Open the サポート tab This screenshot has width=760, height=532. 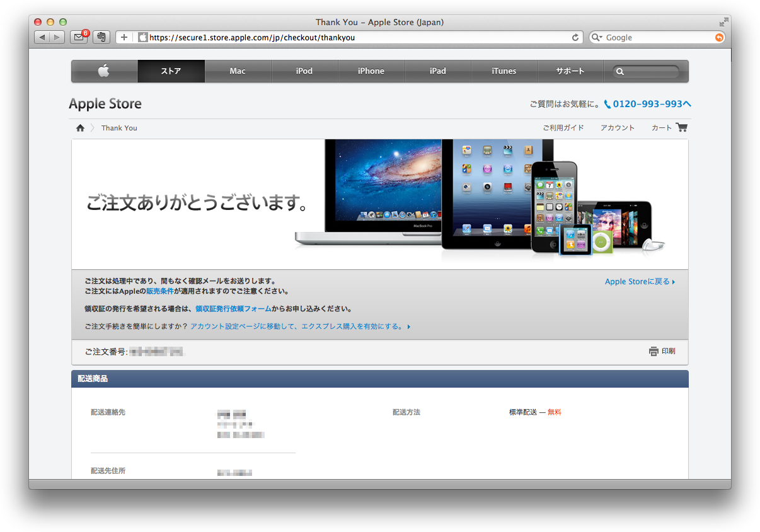click(570, 71)
